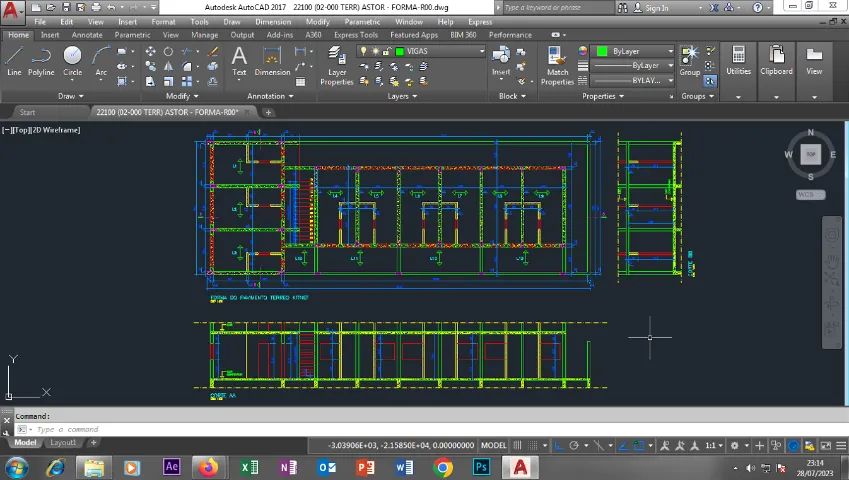This screenshot has width=849, height=480.
Task: Select the Circle tool
Action: [x=73, y=61]
